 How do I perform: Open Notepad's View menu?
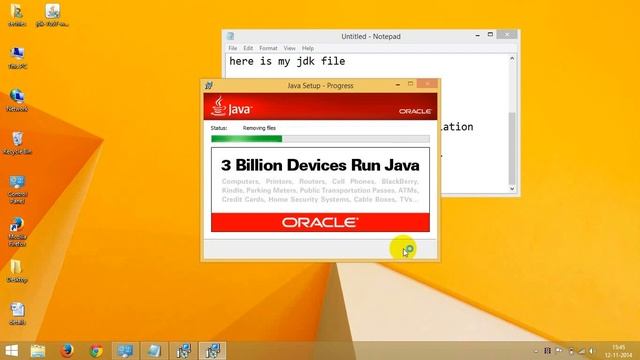coord(289,48)
